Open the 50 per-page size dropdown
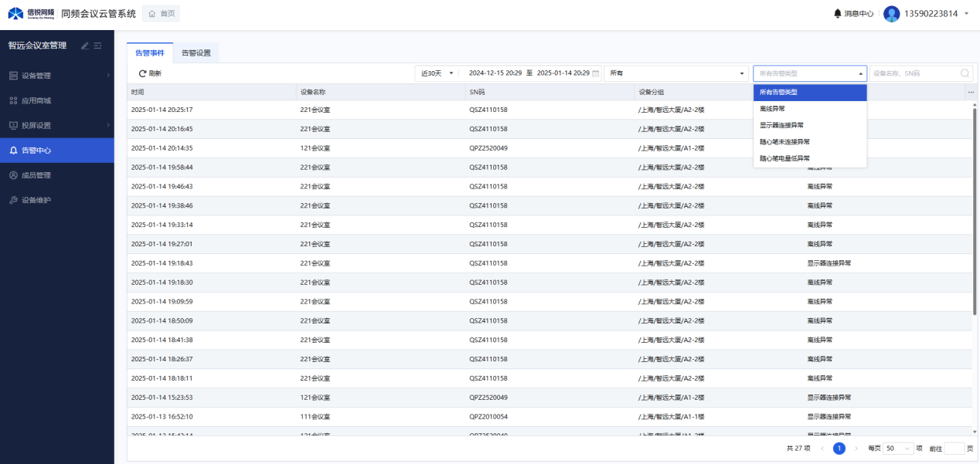980x464 pixels. pos(899,448)
